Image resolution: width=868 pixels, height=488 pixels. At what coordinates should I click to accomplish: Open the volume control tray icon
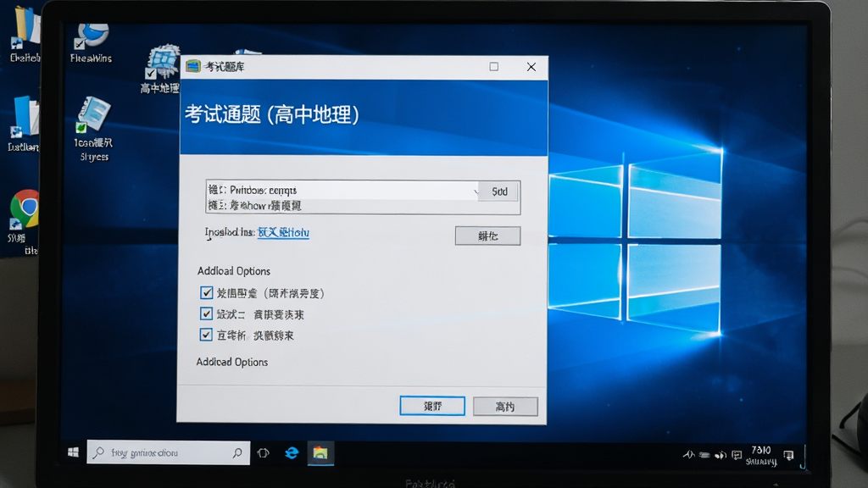click(x=721, y=455)
